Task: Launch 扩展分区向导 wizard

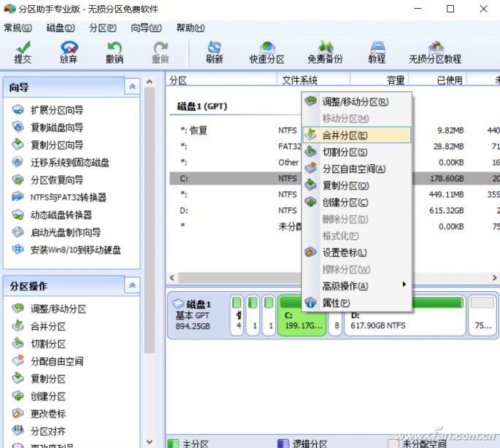Action: pos(48,110)
